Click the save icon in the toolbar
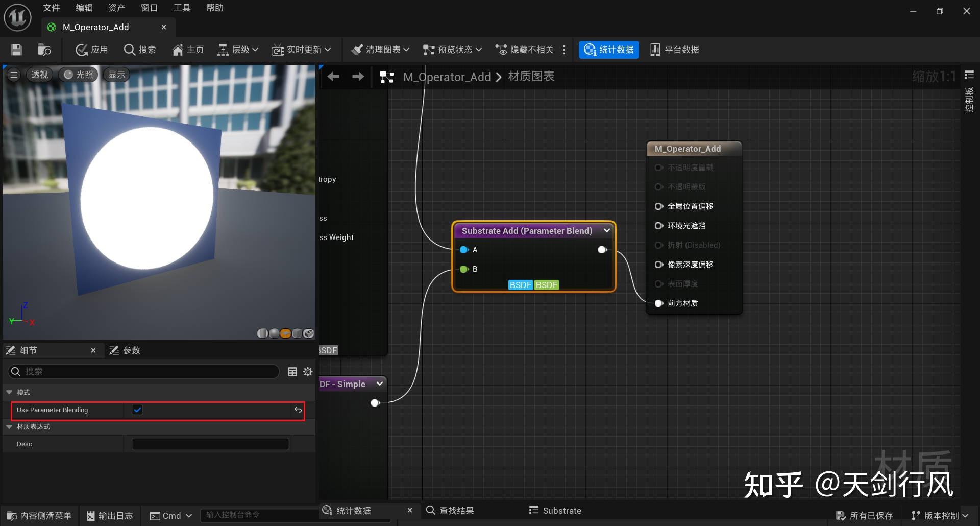Screen dimensions: 980x526 16,50
